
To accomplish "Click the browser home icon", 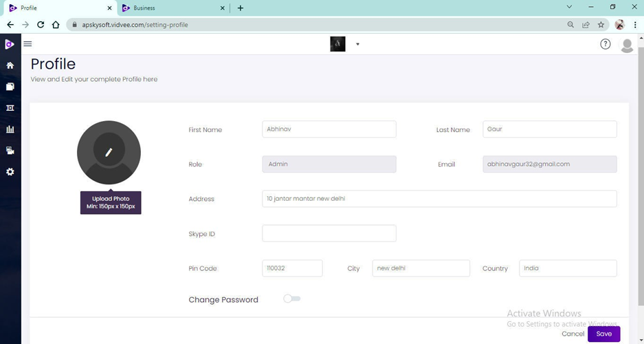I will (x=56, y=25).
